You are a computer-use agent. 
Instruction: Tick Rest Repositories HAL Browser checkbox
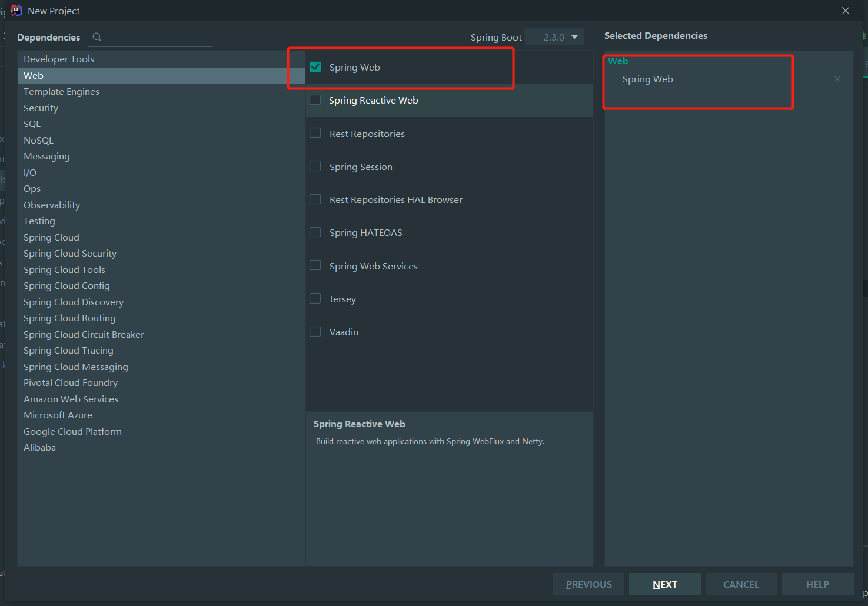point(315,199)
